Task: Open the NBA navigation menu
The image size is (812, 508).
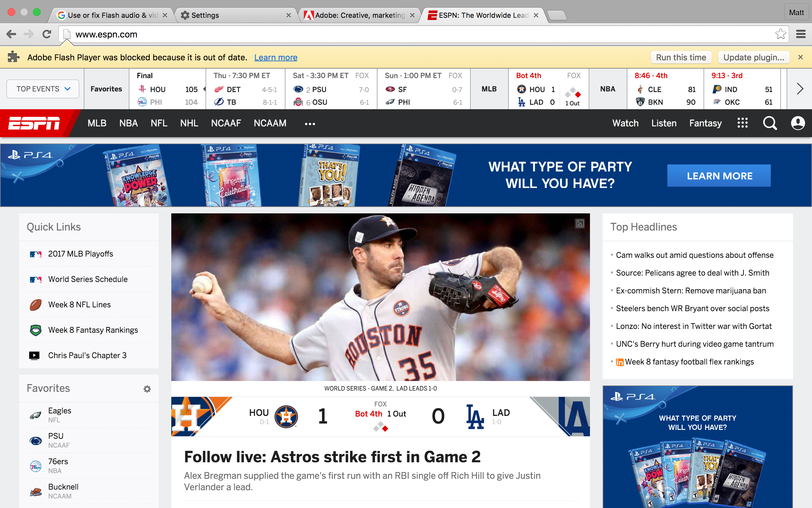Action: (128, 123)
